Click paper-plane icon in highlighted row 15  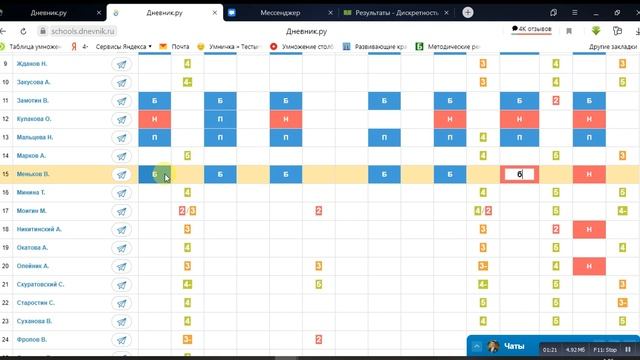pos(122,175)
